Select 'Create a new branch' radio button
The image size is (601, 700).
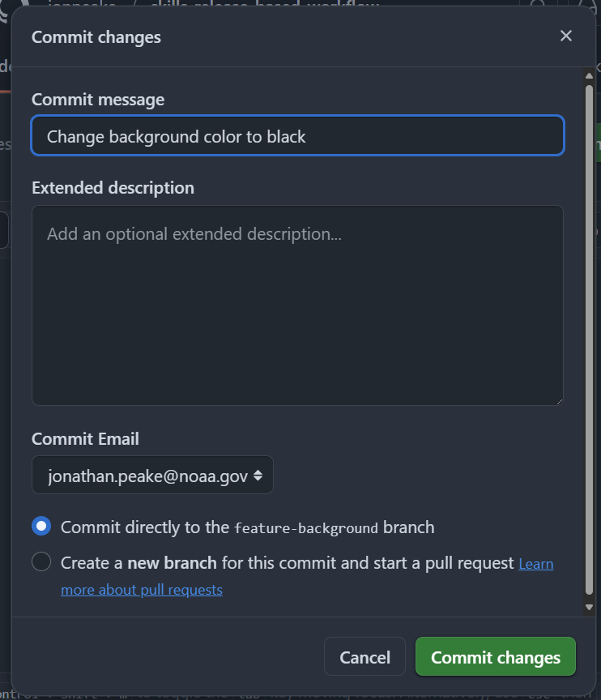click(x=41, y=561)
